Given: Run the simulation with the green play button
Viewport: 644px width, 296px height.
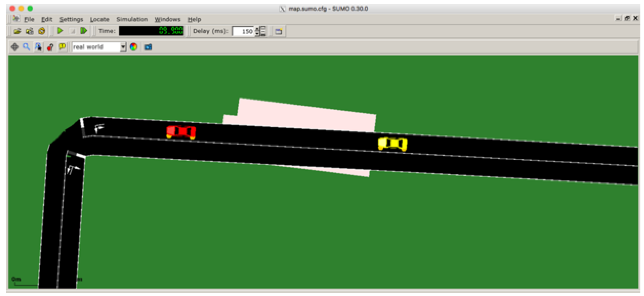Looking at the screenshot, I should tap(60, 31).
